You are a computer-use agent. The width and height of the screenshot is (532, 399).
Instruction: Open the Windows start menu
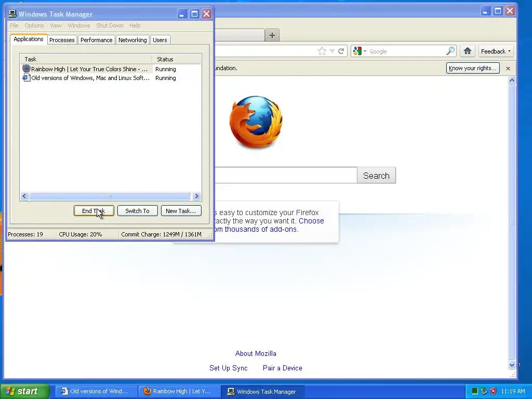(x=25, y=391)
